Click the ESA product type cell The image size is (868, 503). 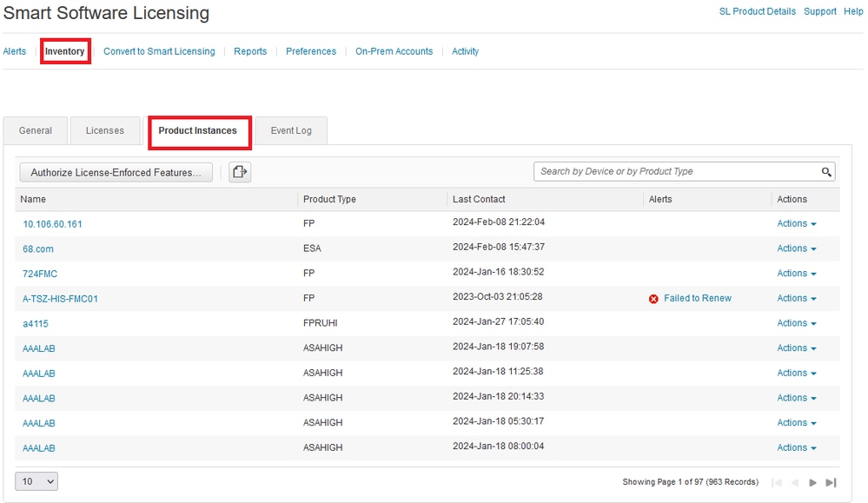point(312,248)
